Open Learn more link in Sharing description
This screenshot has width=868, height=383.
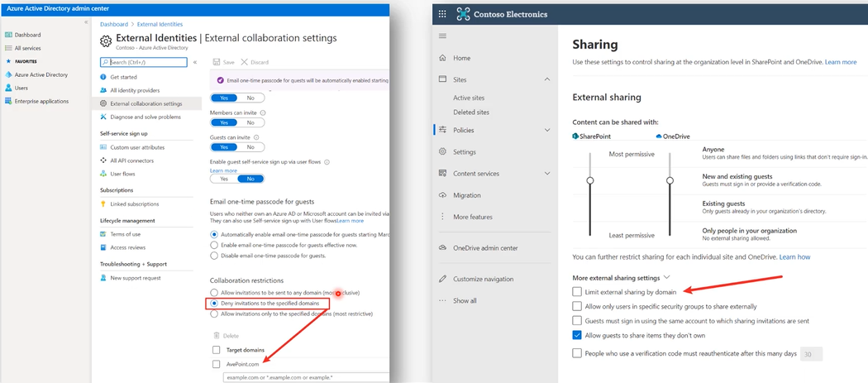coord(841,62)
